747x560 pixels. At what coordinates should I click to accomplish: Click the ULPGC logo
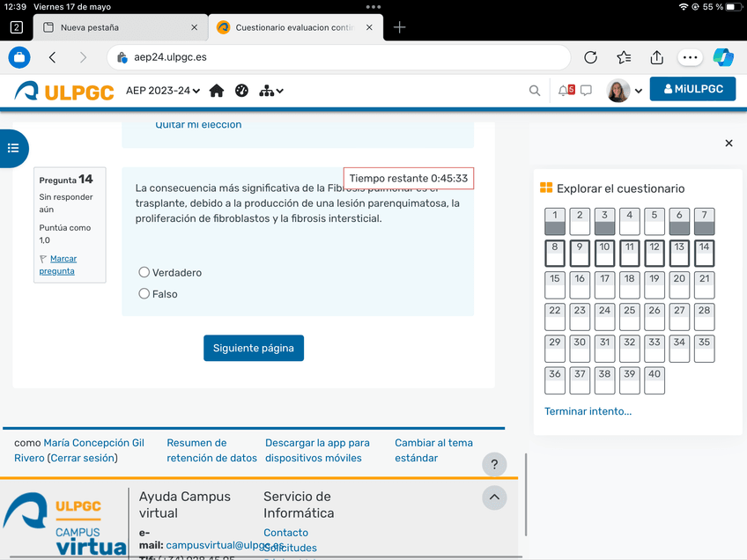tap(64, 91)
